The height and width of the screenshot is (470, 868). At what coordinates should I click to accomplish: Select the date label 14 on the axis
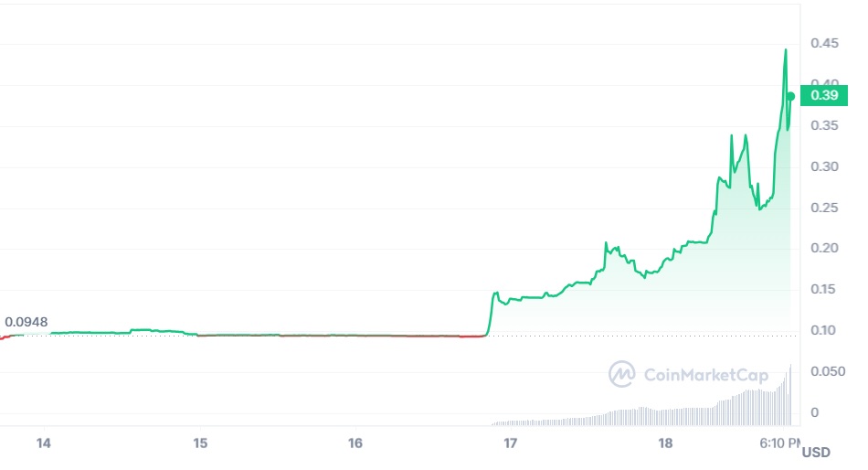pos(43,443)
